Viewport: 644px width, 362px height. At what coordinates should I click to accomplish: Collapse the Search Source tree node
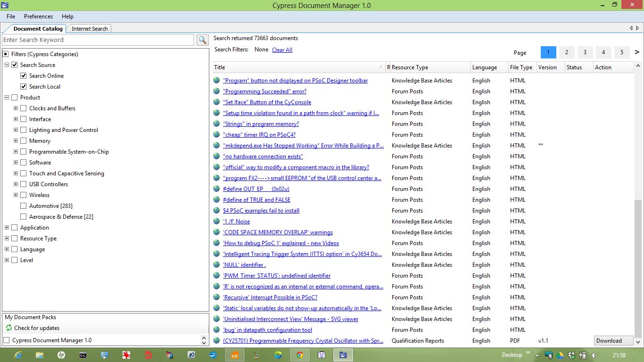7,65
